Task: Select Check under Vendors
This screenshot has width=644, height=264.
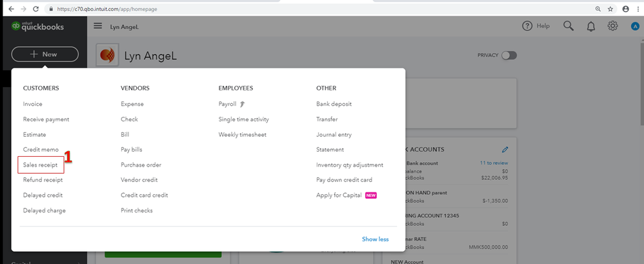Action: tap(129, 119)
